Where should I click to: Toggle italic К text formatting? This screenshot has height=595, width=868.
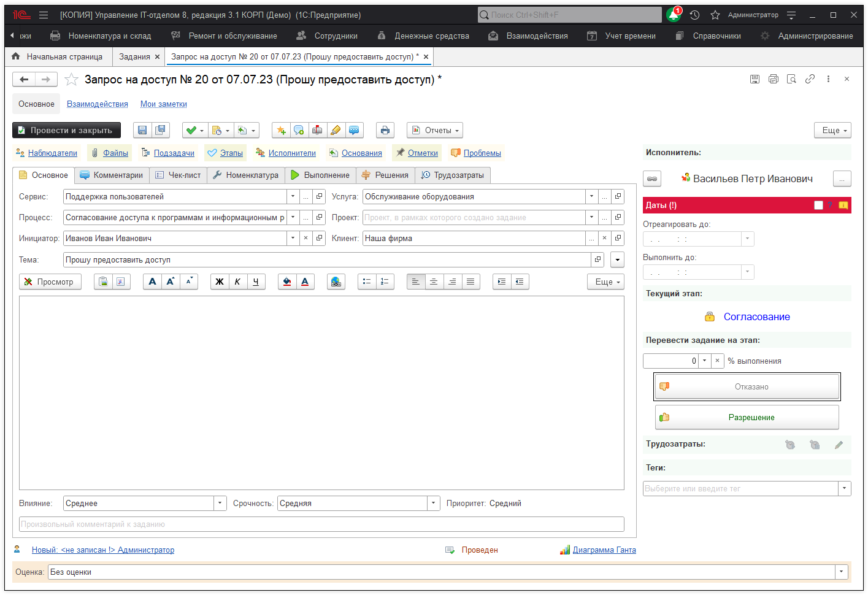(x=237, y=282)
